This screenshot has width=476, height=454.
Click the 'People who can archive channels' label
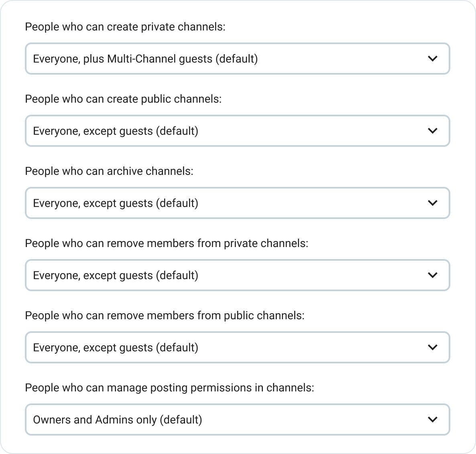tap(109, 171)
